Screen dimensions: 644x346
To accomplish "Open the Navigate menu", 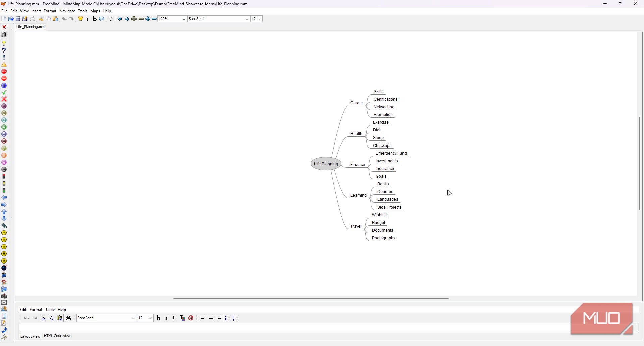I will pyautogui.click(x=67, y=11).
